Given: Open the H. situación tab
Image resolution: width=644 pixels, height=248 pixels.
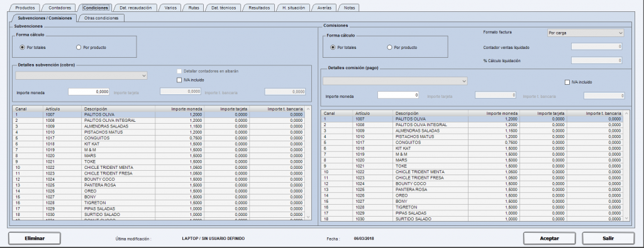Looking at the screenshot, I should pyautogui.click(x=293, y=8).
